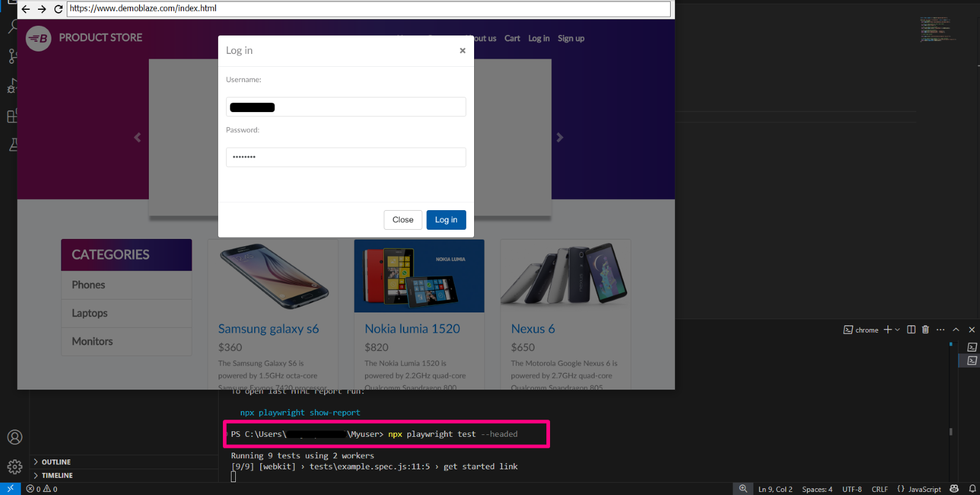Select the second active terminal in list
This screenshot has width=980, height=495.
pyautogui.click(x=972, y=361)
